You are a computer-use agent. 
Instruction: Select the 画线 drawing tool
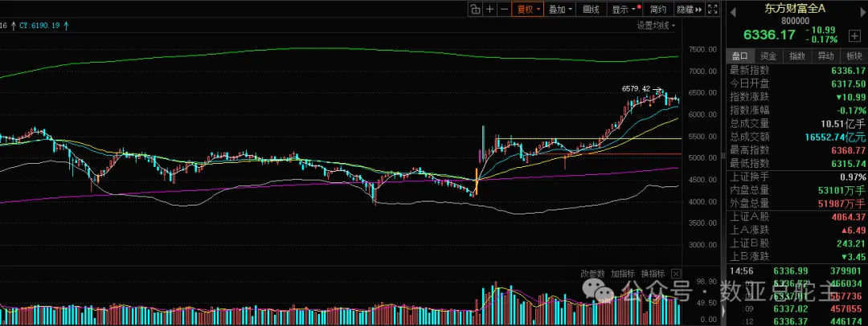point(592,9)
